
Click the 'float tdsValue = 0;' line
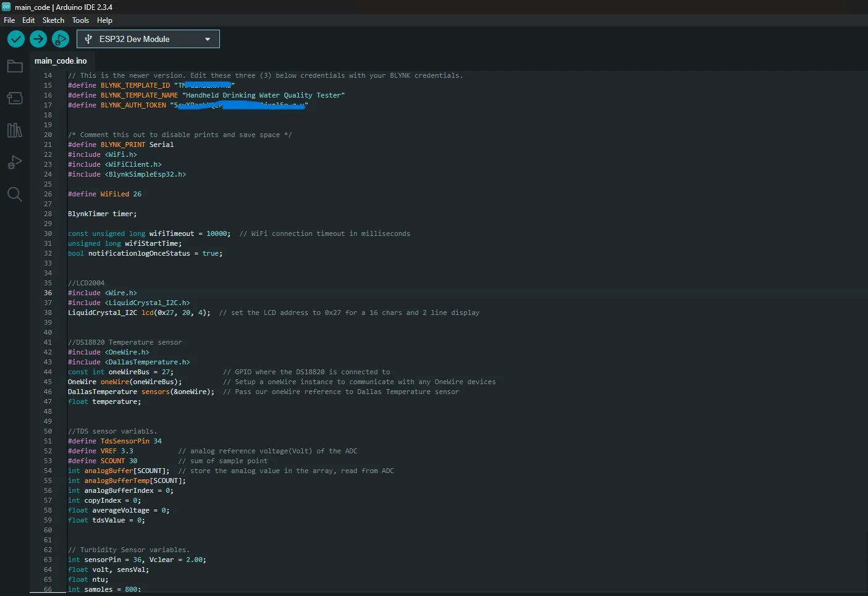tap(106, 520)
